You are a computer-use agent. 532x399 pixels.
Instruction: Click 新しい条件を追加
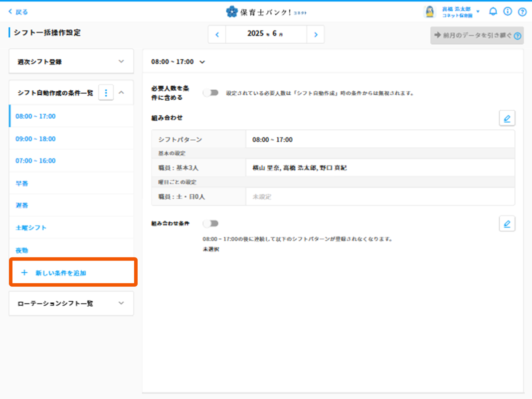tap(60, 273)
